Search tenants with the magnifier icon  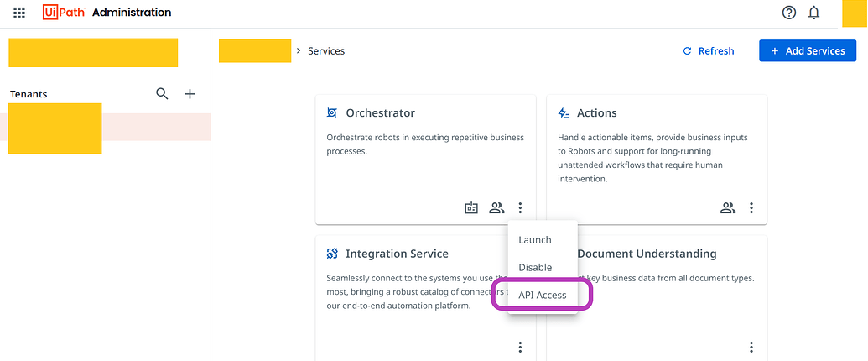pos(163,94)
